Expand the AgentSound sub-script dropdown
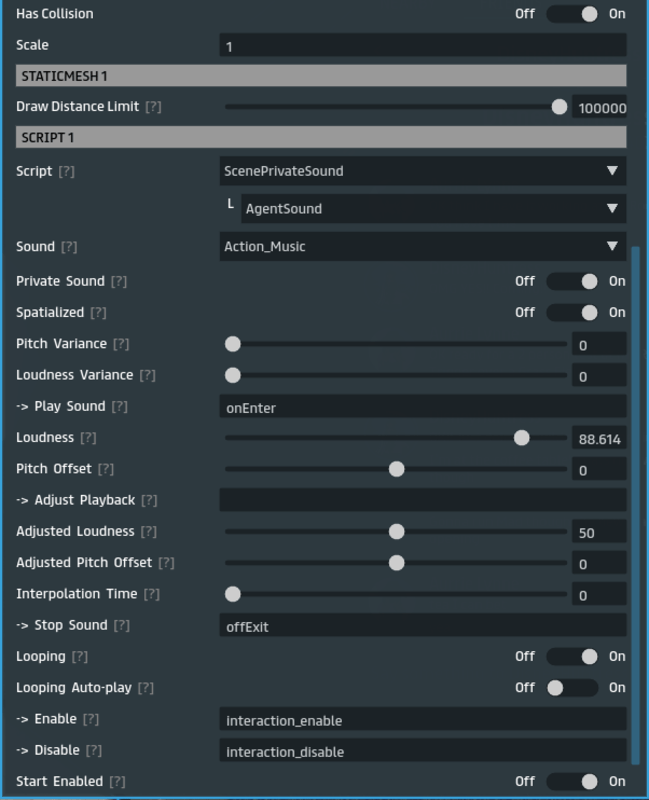Viewport: 649px width, 800px height. coord(432,209)
